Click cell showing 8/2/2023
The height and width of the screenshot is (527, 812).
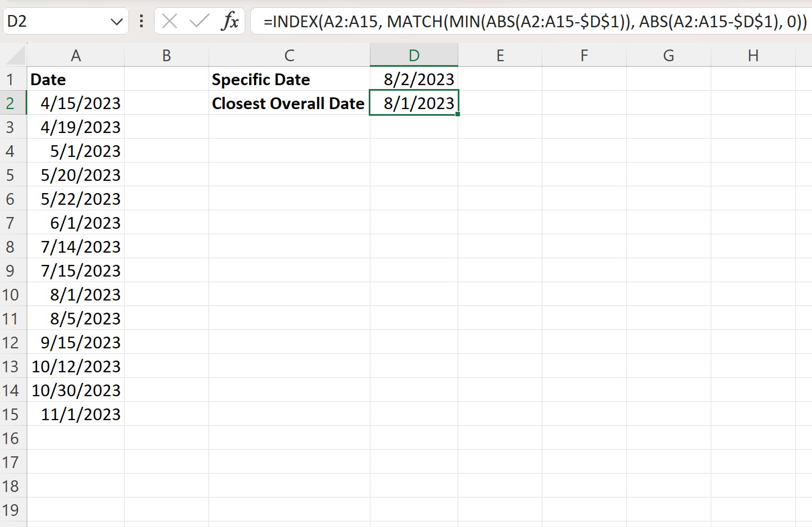413,79
